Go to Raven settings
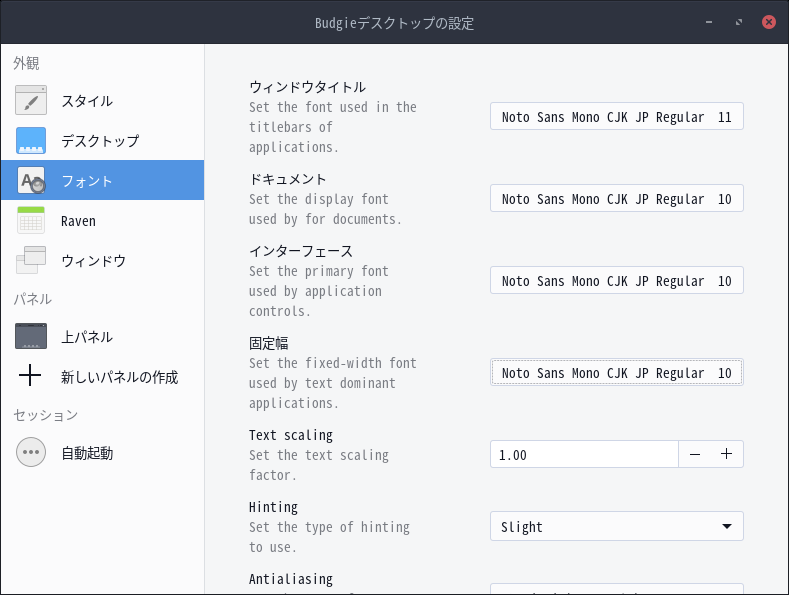The height and width of the screenshot is (595, 789). click(x=102, y=220)
